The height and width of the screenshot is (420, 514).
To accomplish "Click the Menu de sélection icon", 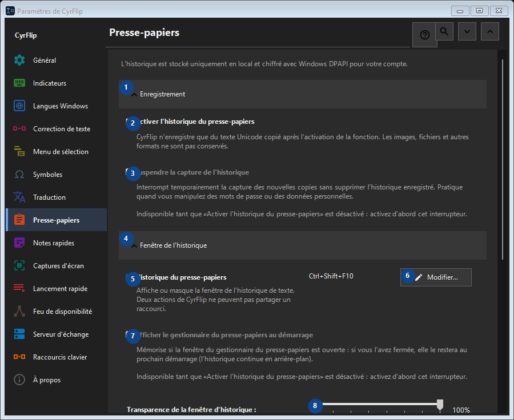I will 19,151.
